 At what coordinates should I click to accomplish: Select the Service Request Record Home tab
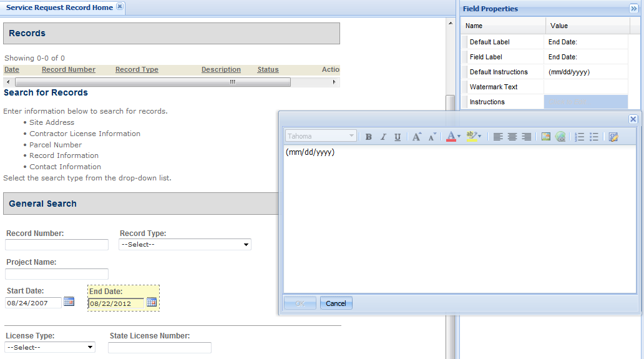(59, 7)
